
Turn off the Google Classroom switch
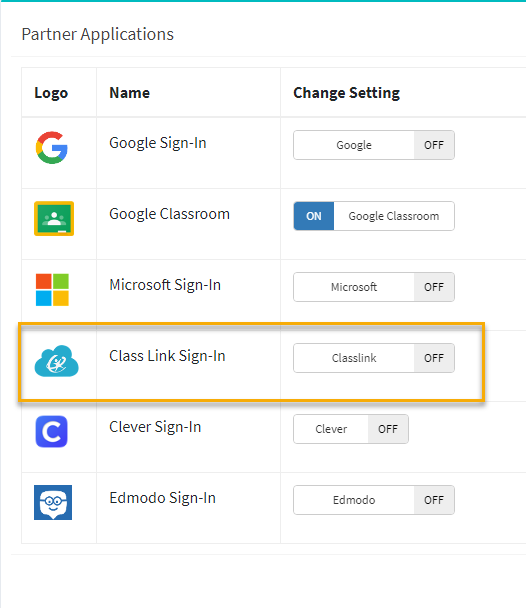pos(374,216)
